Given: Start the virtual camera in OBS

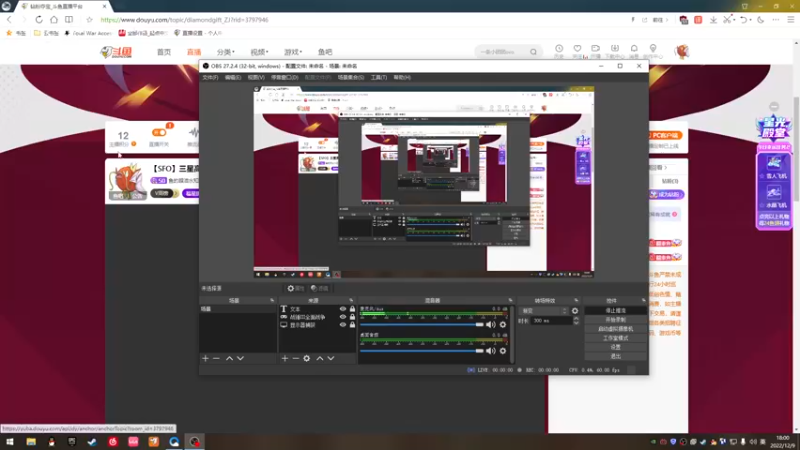Looking at the screenshot, I should [615, 329].
